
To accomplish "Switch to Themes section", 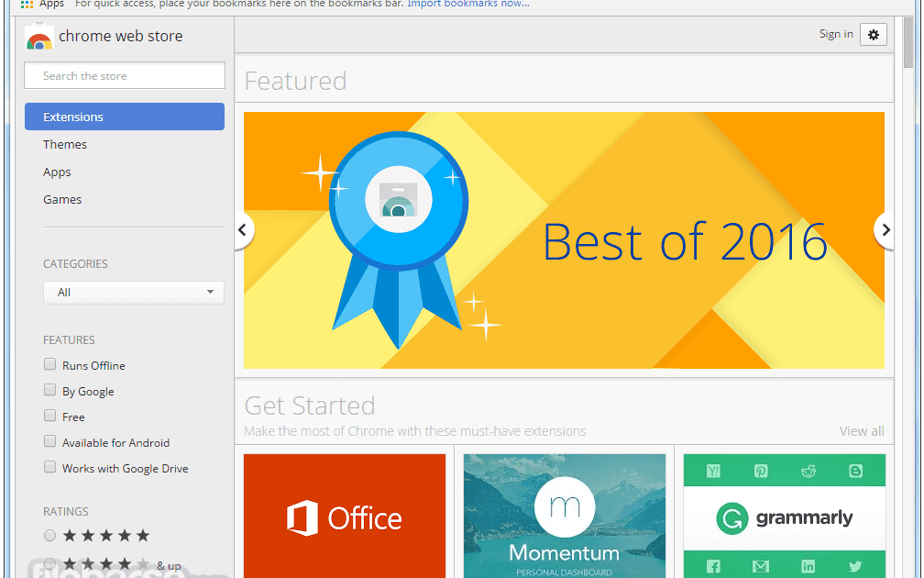I will 65,145.
